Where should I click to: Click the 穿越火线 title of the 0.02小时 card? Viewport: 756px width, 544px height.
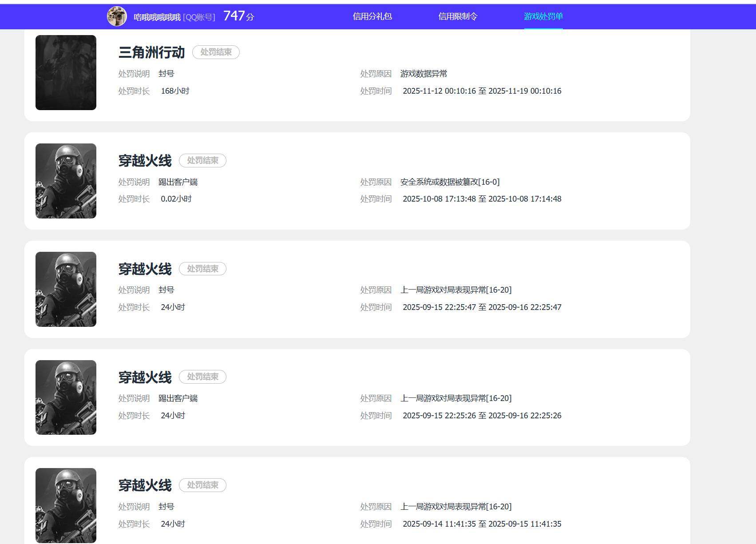click(145, 161)
